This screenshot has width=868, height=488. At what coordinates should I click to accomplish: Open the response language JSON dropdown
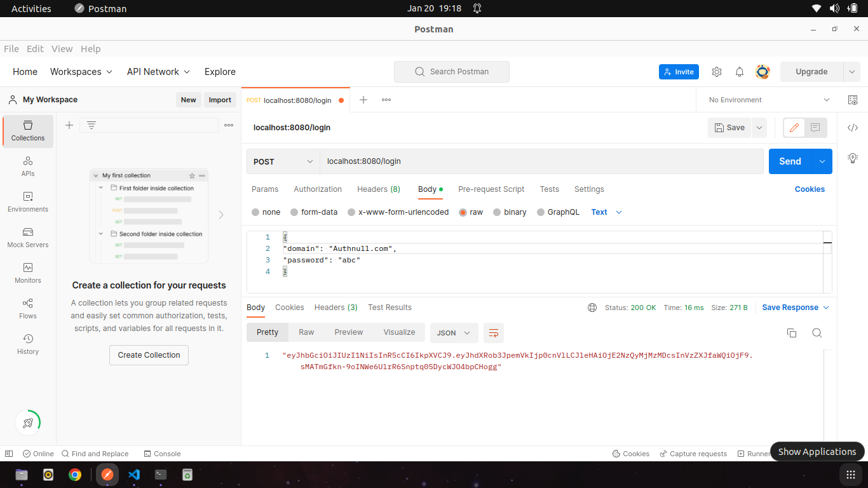coord(453,332)
